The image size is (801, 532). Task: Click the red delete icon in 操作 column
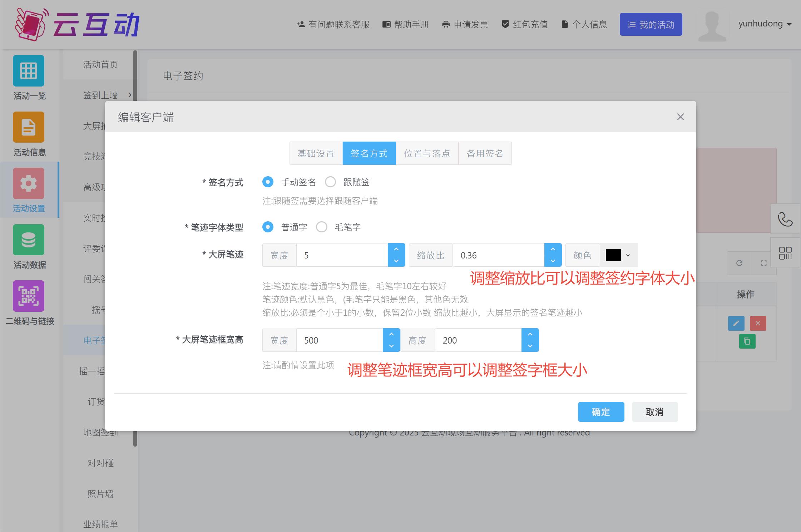click(758, 324)
